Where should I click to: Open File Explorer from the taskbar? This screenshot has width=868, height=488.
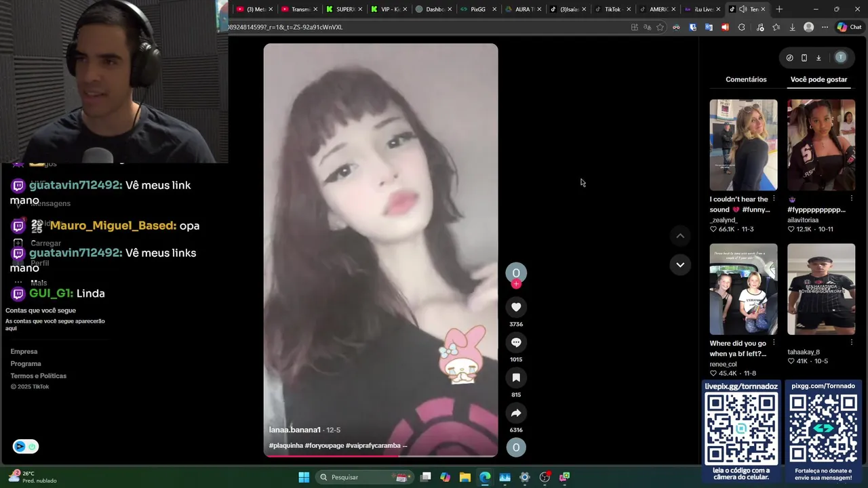[465, 477]
